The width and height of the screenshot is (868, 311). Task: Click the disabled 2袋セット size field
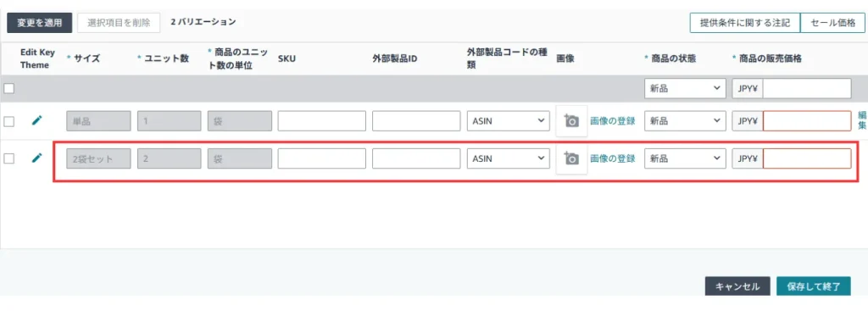98,158
